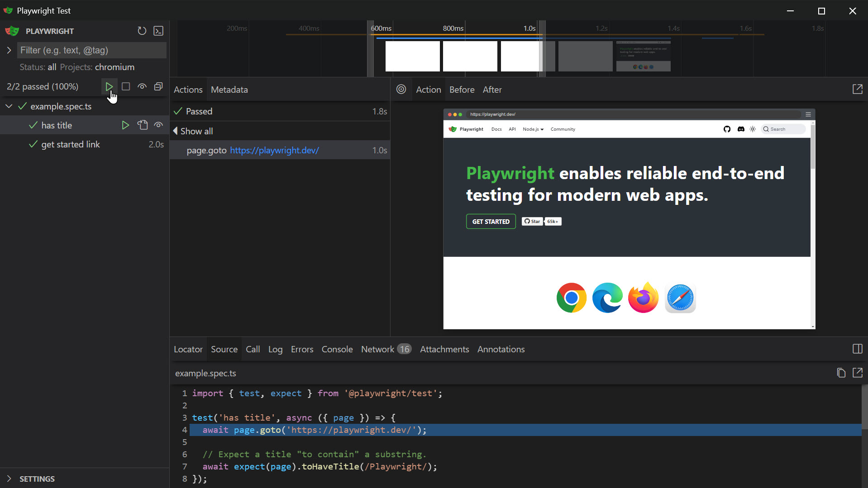Click the 1.4s timeline marker
Screen dimensions: 868x488
(673, 28)
